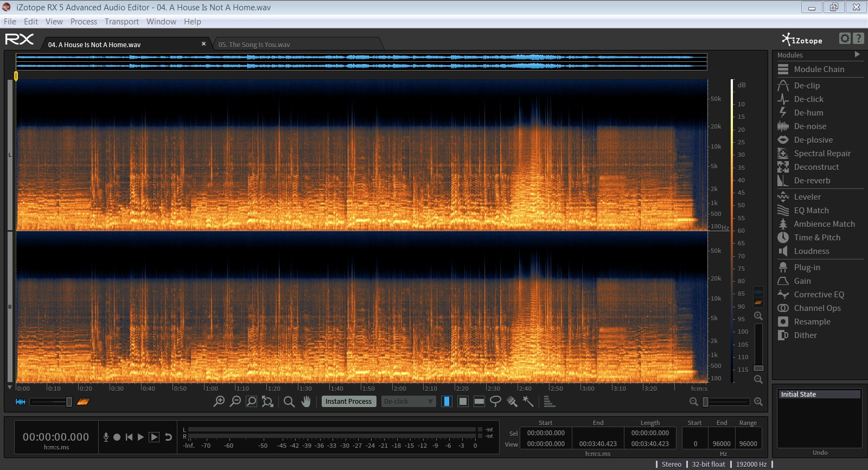868x470 pixels.
Task: Click the zoom in icon below the spectrogram
Action: 219,402
